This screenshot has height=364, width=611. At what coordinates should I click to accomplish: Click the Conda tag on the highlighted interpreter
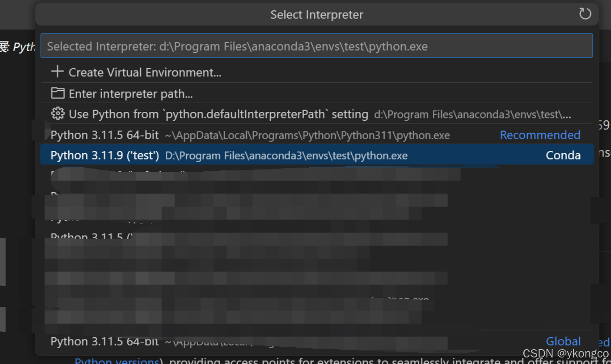(x=563, y=155)
